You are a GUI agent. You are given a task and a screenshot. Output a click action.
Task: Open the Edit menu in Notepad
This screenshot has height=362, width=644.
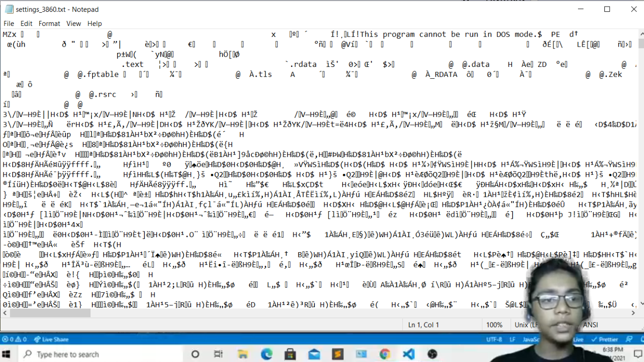(26, 24)
